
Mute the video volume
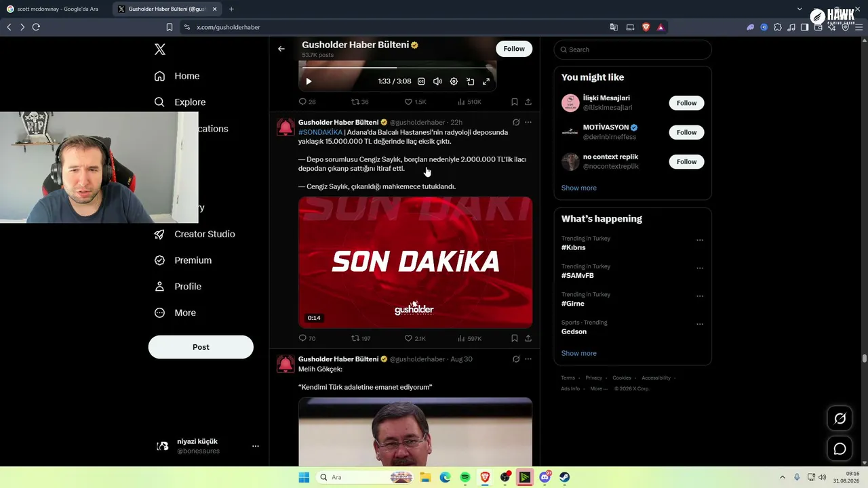[x=437, y=81]
